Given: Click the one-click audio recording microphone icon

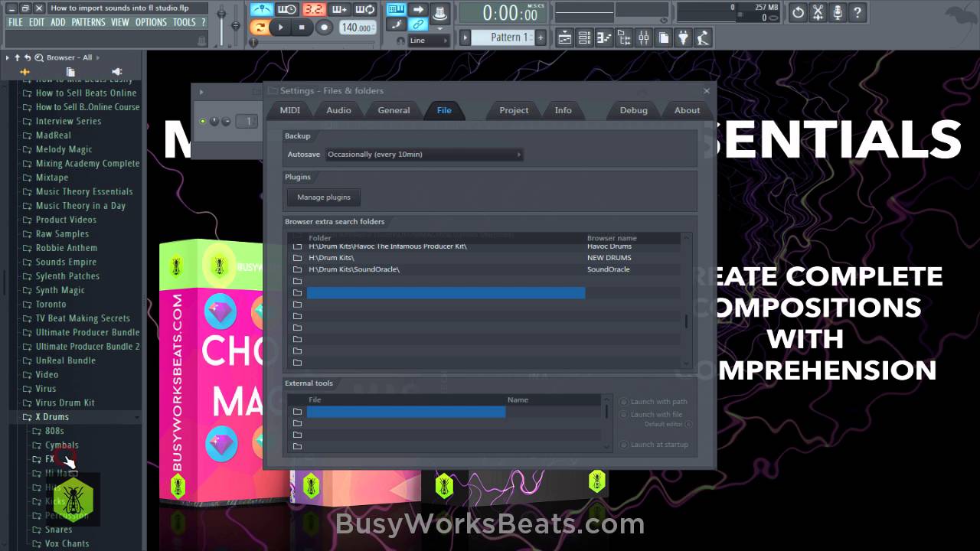Looking at the screenshot, I should click(x=838, y=12).
